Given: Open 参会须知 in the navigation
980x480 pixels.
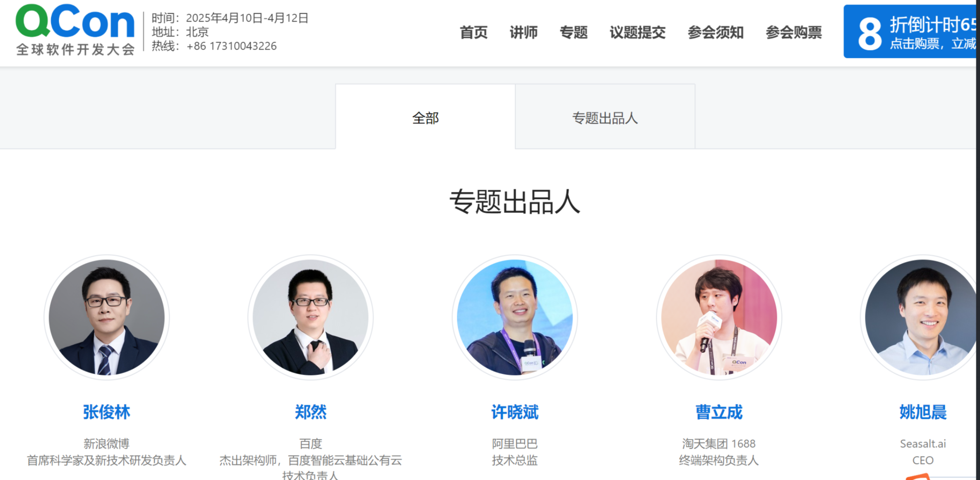Looking at the screenshot, I should coord(716,32).
